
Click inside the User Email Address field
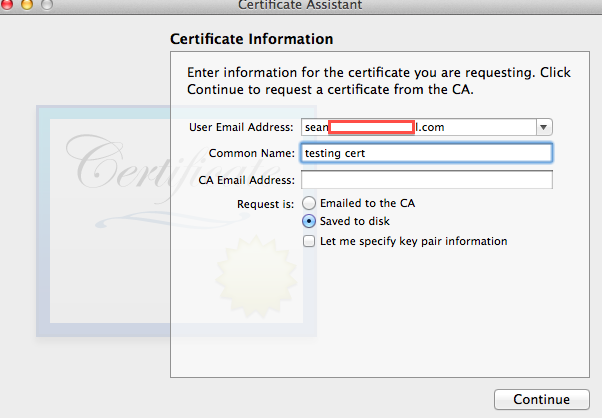pos(418,127)
